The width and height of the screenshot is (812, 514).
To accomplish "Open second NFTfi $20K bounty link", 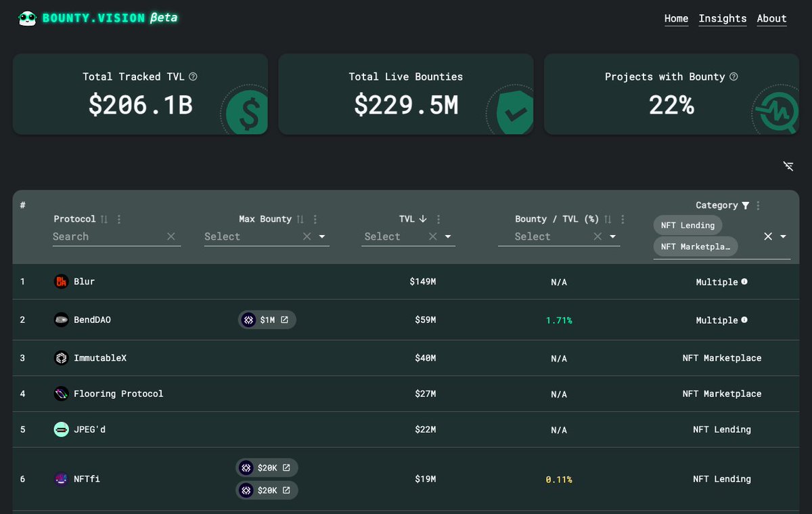I will tap(267, 490).
